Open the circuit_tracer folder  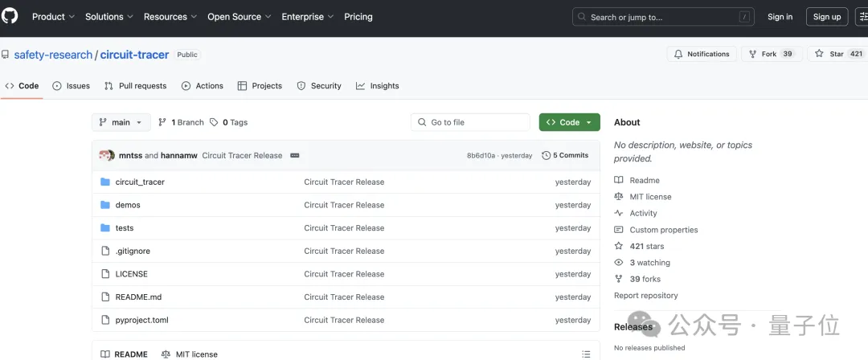click(x=140, y=182)
